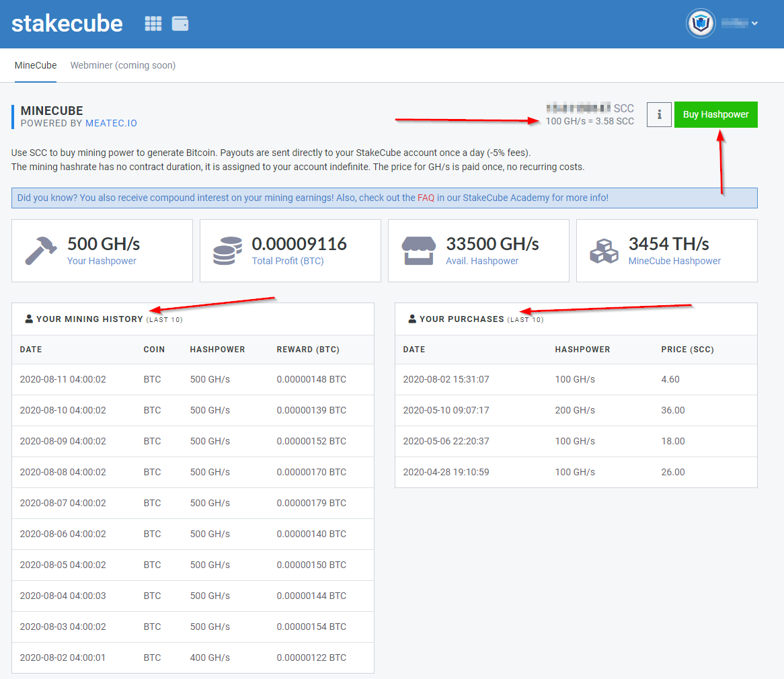Click the 33500 GH/s available value
This screenshot has width=784, height=679.
pyautogui.click(x=492, y=244)
